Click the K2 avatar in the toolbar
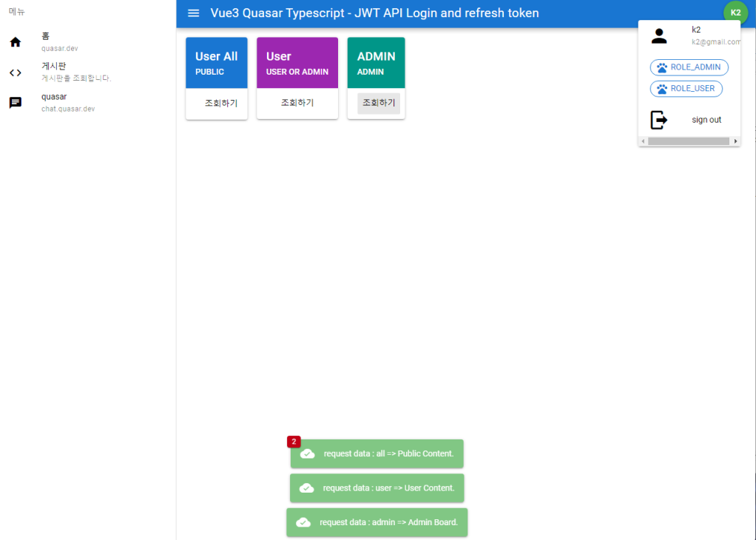756x540 pixels. coord(735,13)
